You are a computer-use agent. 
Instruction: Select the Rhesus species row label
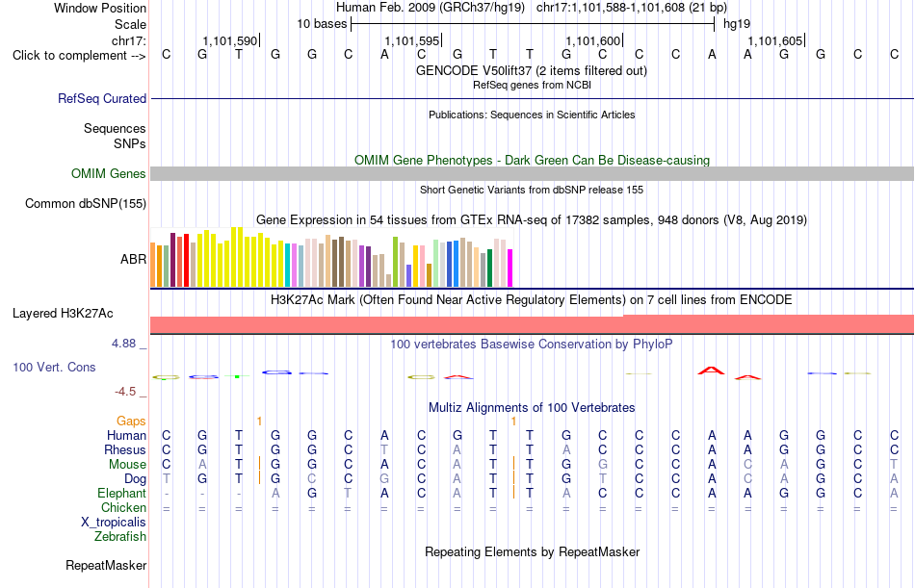(125, 449)
